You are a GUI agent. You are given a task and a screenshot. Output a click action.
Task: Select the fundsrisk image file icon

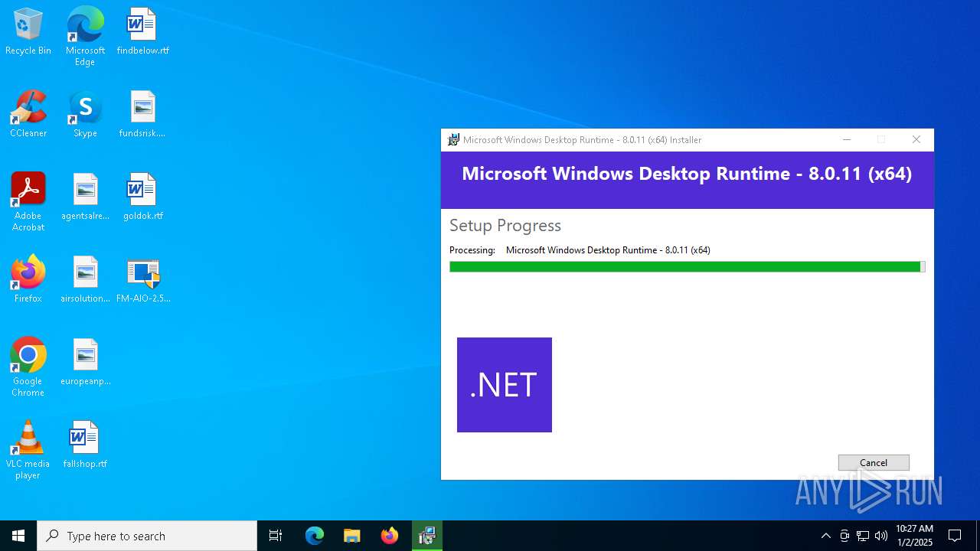(x=142, y=115)
